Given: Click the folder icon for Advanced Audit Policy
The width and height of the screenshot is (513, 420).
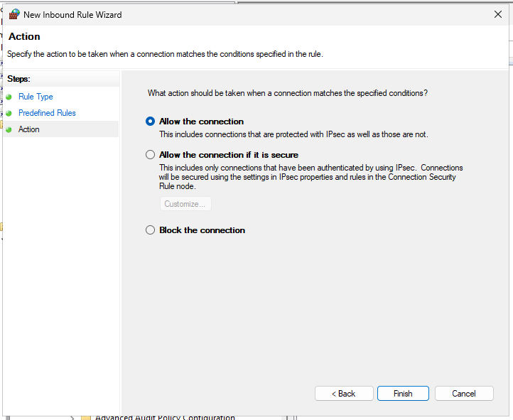Looking at the screenshot, I should 86,417.
